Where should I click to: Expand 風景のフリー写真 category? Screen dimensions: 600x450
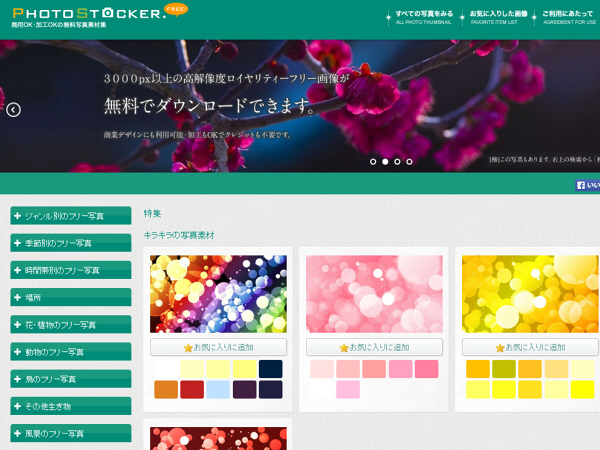(x=71, y=433)
